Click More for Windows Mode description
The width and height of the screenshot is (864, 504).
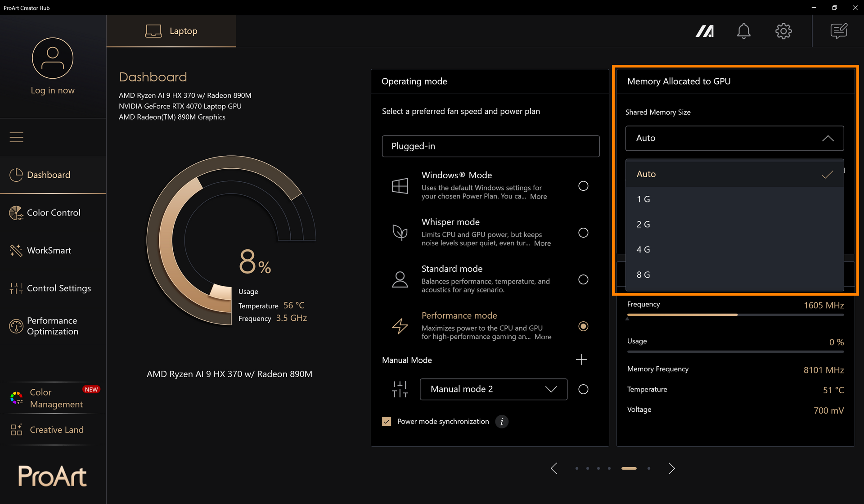coord(538,197)
